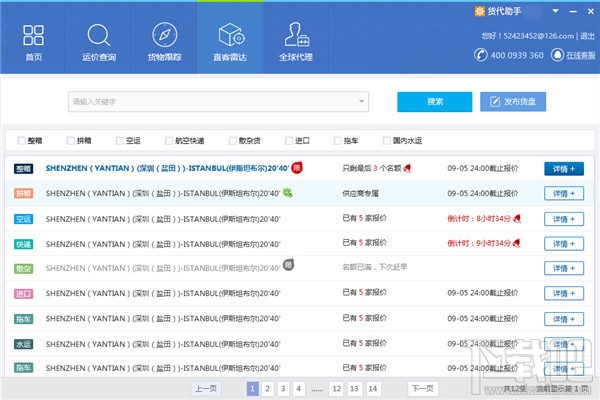600x400 pixels.
Task: Open the 运价查询 rate search tab
Action: click(99, 42)
